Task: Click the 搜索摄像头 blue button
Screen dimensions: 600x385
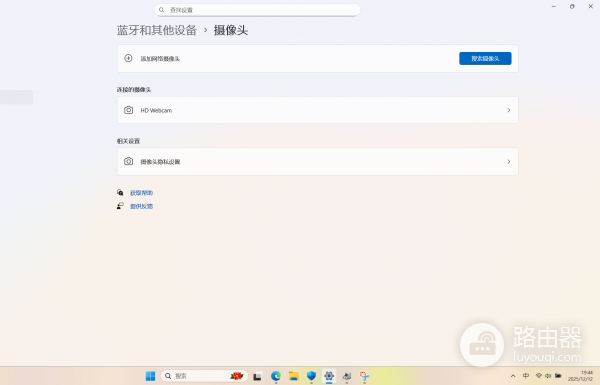Action: 485,59
